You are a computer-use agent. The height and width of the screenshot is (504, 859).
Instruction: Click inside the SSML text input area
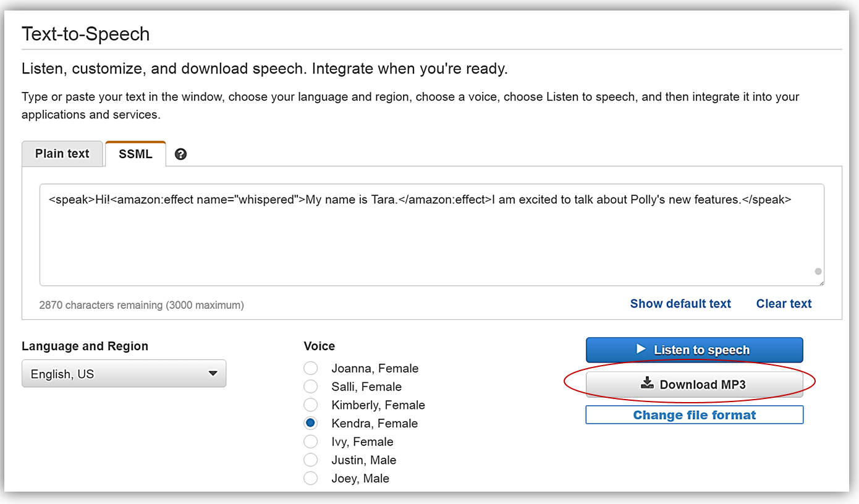[431, 241]
